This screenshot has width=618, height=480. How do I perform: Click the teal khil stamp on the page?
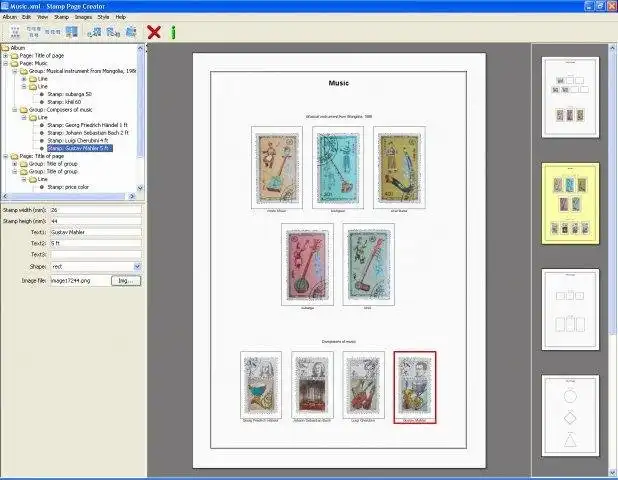(369, 265)
